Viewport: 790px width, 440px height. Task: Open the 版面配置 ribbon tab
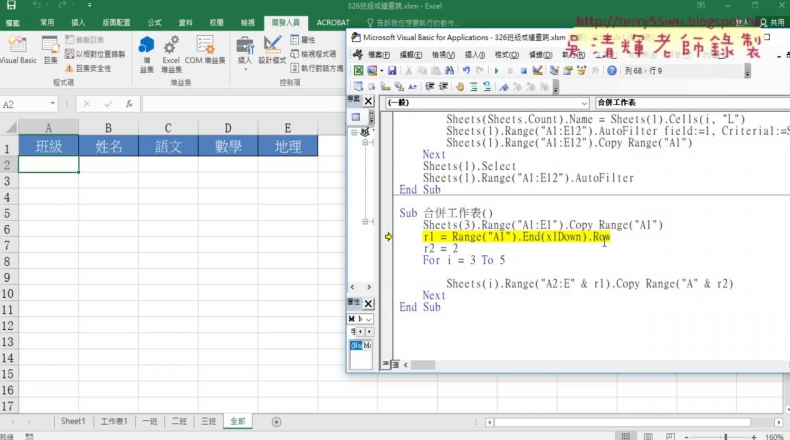click(x=116, y=22)
